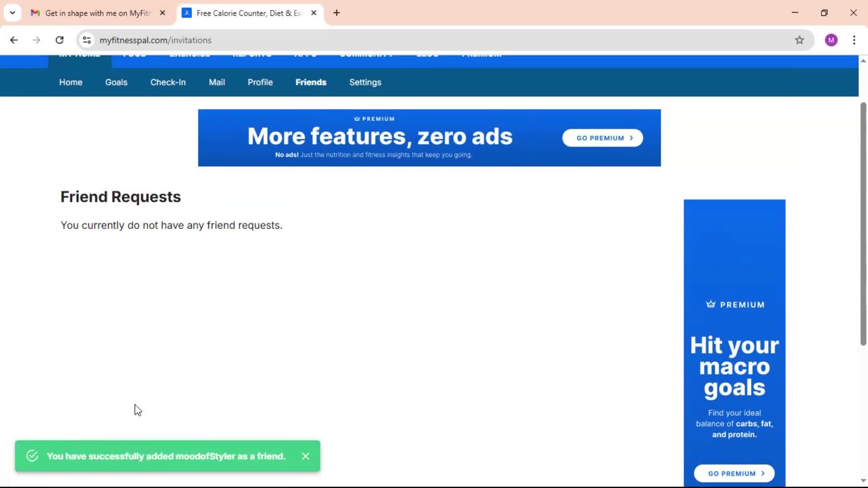Open a new browser tab
The height and width of the screenshot is (488, 868).
click(x=337, y=13)
